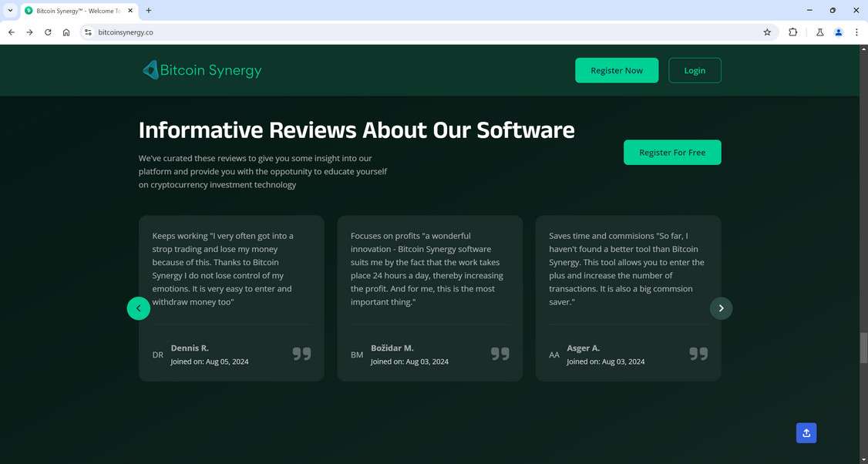Show next reviews with right arrow
Screen dimensions: 868x464
(x=721, y=308)
